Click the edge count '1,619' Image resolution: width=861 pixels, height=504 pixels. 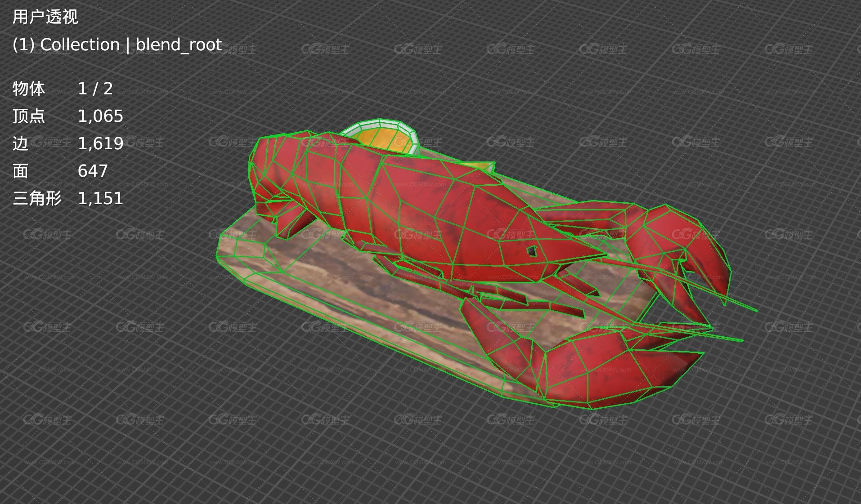click(100, 144)
